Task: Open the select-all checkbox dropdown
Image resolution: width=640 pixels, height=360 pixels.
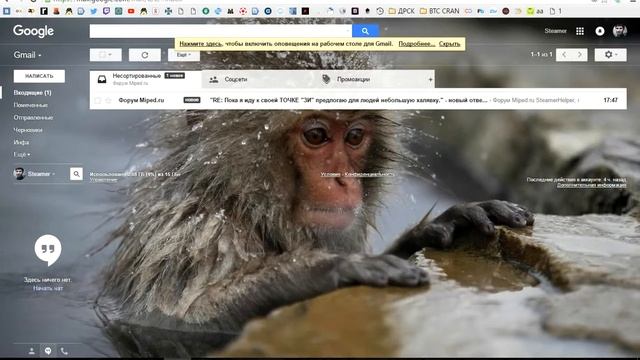Action: pyautogui.click(x=106, y=55)
